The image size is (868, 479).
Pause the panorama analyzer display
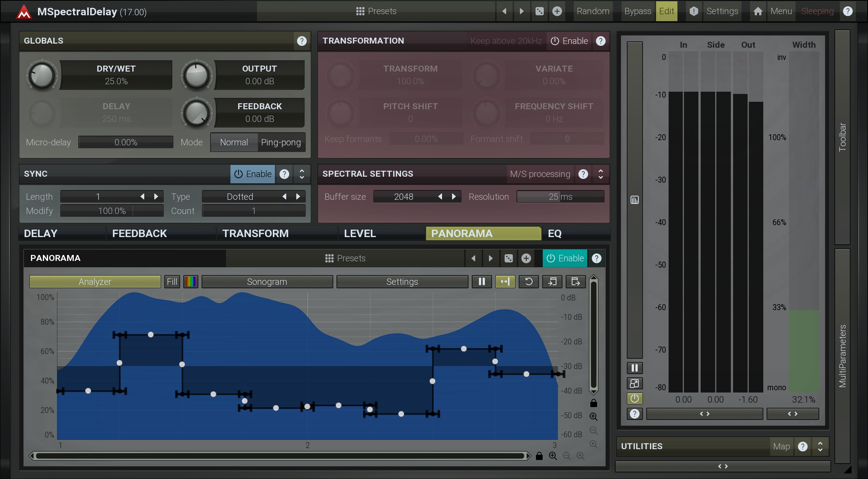point(482,282)
